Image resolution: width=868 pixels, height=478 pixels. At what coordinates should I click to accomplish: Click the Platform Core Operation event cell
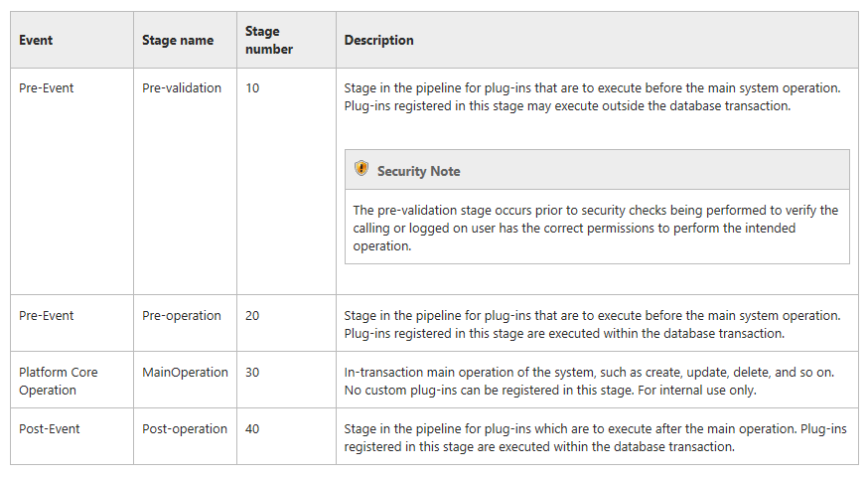pos(59,381)
